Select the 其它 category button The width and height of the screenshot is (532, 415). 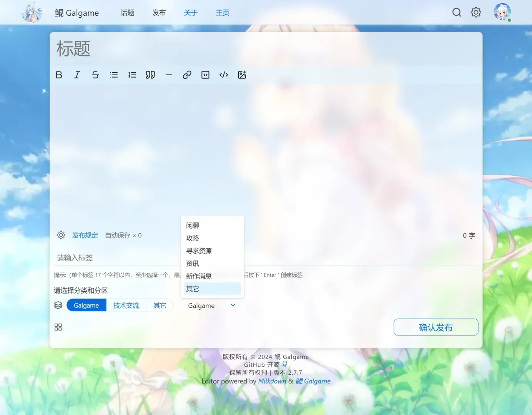click(x=160, y=305)
